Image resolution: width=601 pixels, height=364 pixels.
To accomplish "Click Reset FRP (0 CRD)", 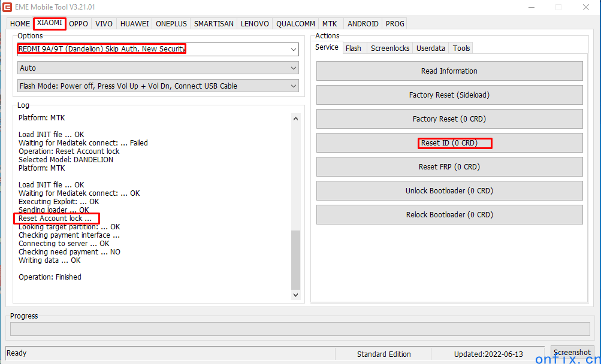I will (x=449, y=166).
